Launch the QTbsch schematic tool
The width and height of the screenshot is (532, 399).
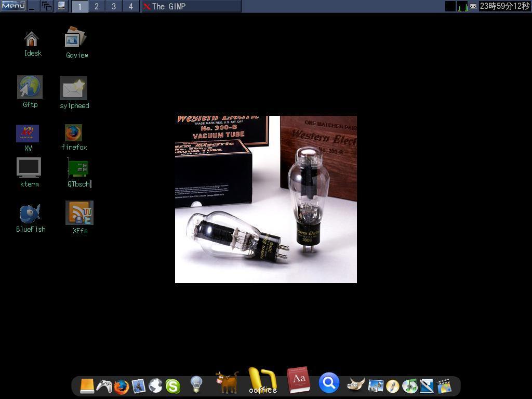point(78,167)
